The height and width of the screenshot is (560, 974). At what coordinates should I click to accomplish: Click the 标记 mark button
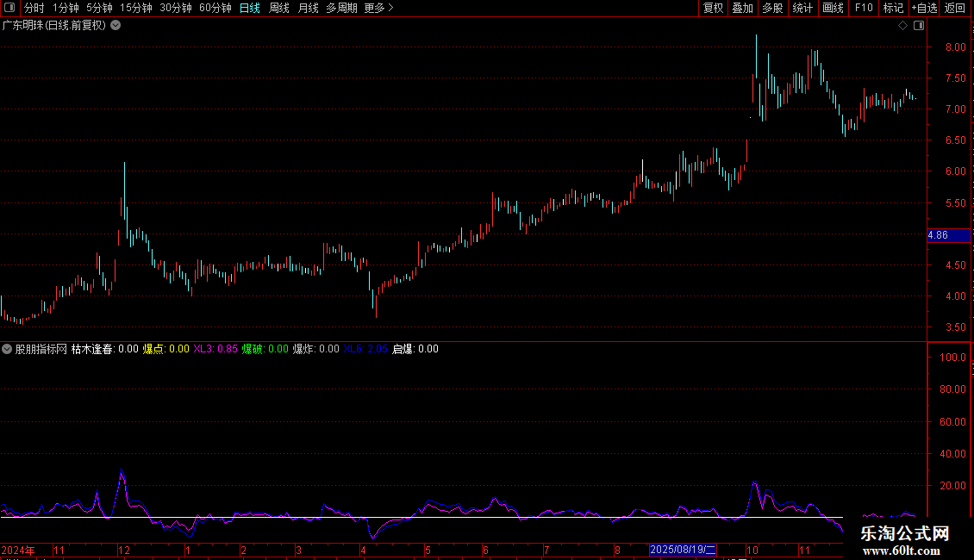893,8
